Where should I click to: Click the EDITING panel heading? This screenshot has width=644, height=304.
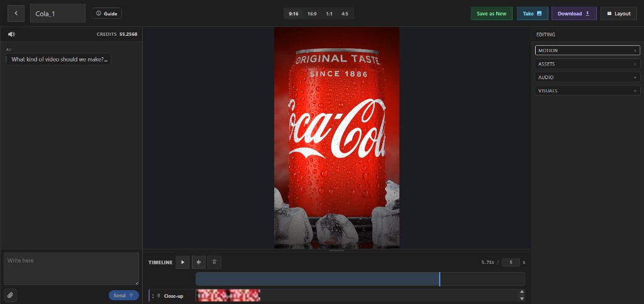point(545,35)
